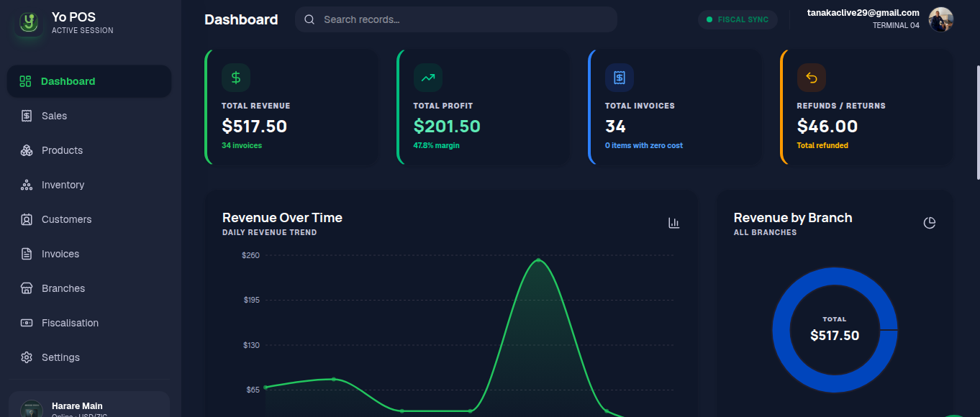The width and height of the screenshot is (980, 417).
Task: Click the Customers contact icon
Action: 27,219
